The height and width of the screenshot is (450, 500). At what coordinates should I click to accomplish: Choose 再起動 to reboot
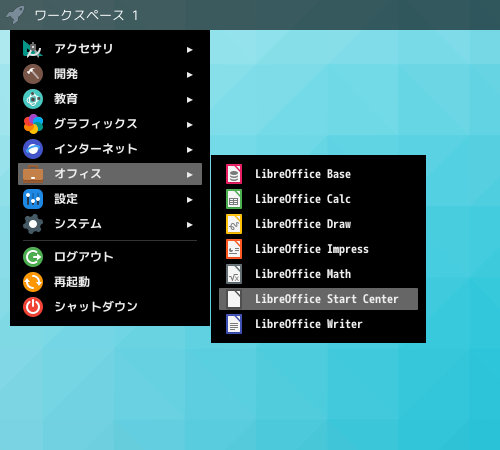(x=110, y=282)
